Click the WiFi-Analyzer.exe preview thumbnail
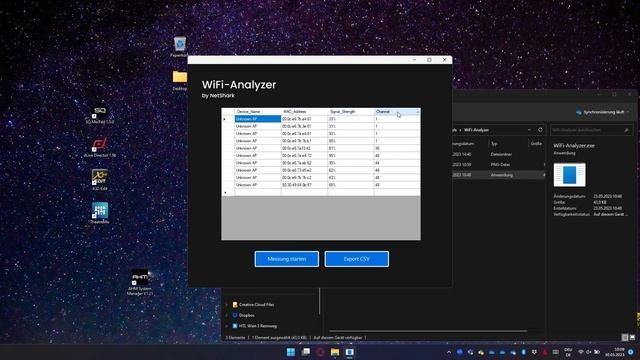 (569, 175)
